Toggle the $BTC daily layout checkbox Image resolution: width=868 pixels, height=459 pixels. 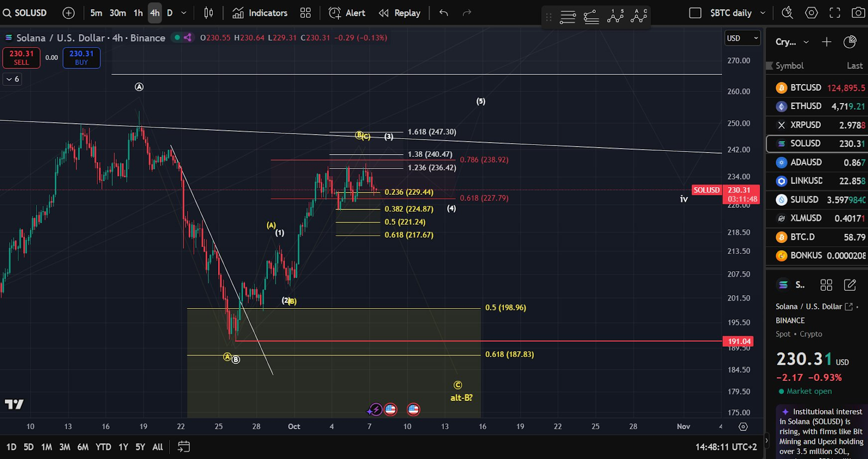(695, 13)
